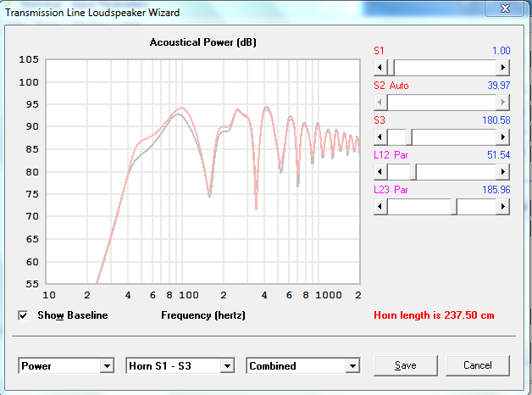Click the S1 value 1.00
Image resolution: width=532 pixels, height=395 pixels.
[x=502, y=51]
